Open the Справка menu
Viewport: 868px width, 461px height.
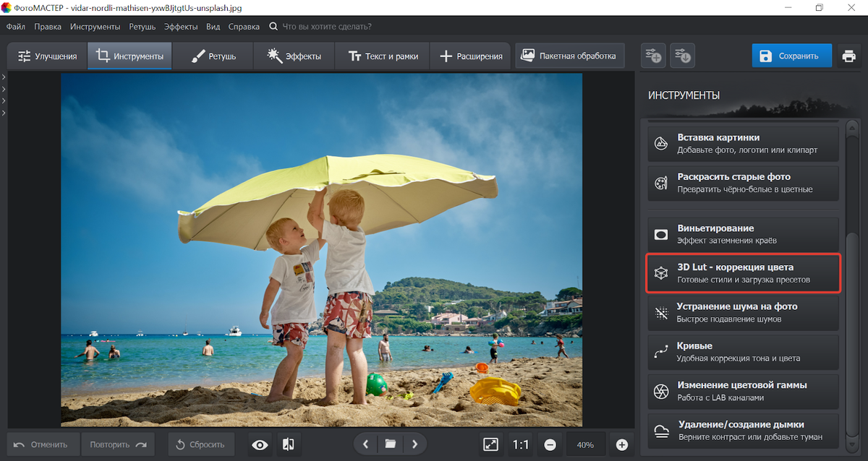coord(244,27)
